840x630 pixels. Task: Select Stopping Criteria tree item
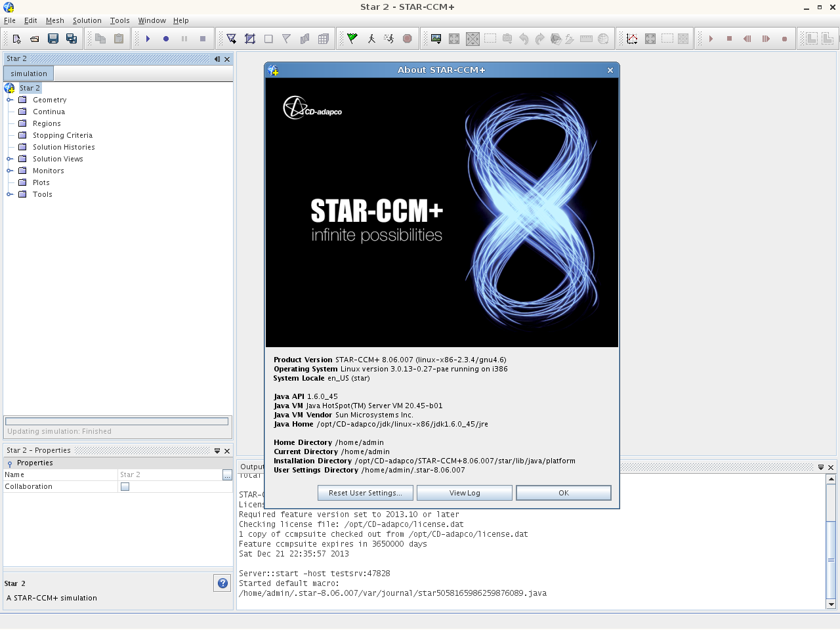tap(62, 135)
